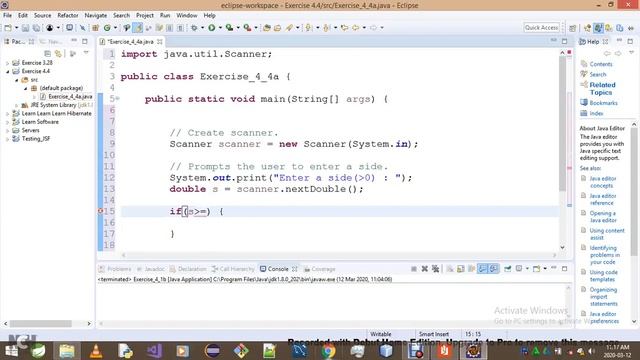Image resolution: width=640 pixels, height=360 pixels.
Task: Toggle Show Console When Standard Error Changes
Action: 493,269
